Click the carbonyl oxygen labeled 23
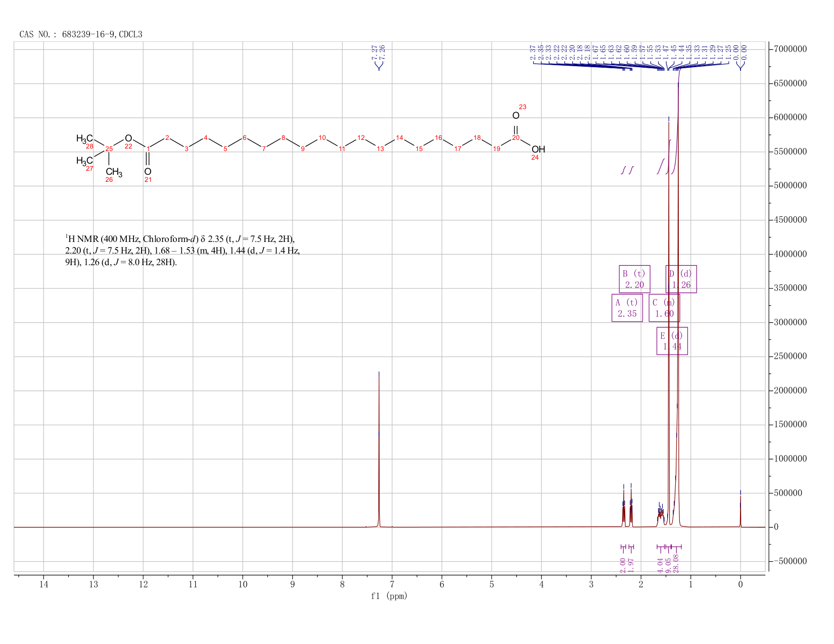Screen dimensions: 834x644 516,116
